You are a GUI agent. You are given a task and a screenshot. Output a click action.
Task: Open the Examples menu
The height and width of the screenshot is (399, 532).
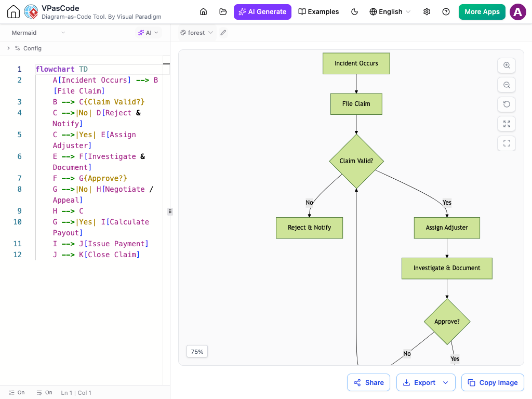coord(318,12)
